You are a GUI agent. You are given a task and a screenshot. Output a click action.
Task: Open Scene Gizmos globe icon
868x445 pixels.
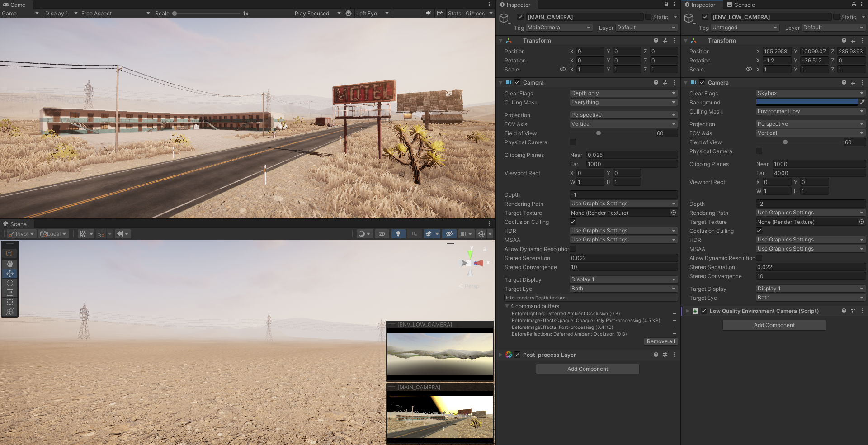(481, 234)
